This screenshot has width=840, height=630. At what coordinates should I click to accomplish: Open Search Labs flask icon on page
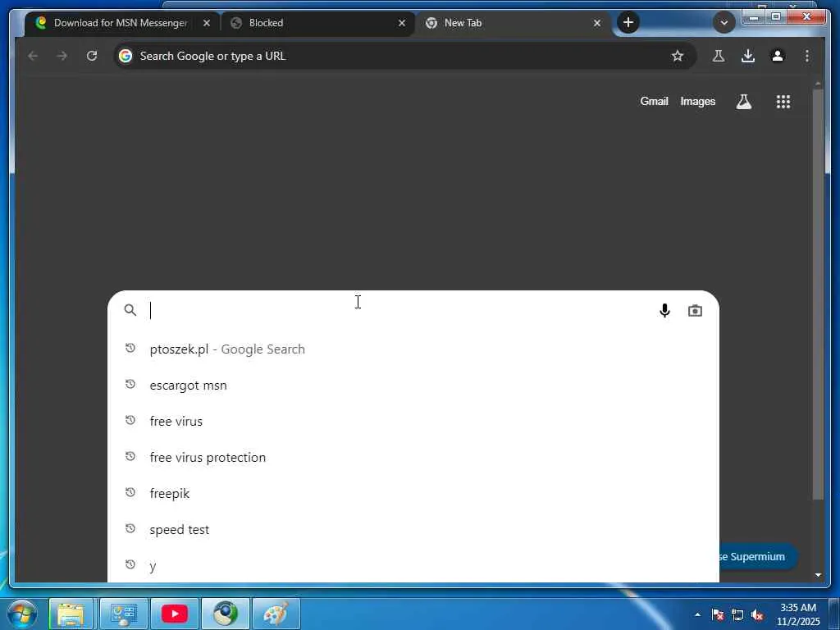click(x=743, y=101)
